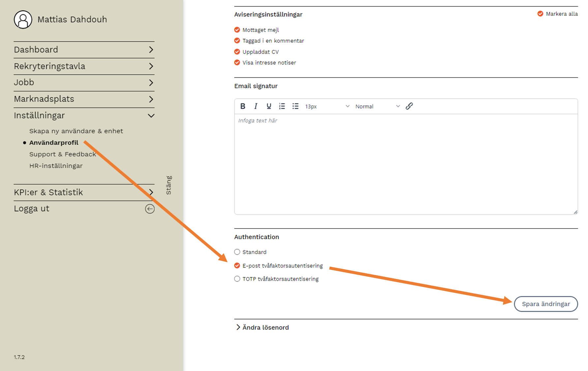
Task: Toggle italic formatting in signature editor
Action: click(x=256, y=106)
